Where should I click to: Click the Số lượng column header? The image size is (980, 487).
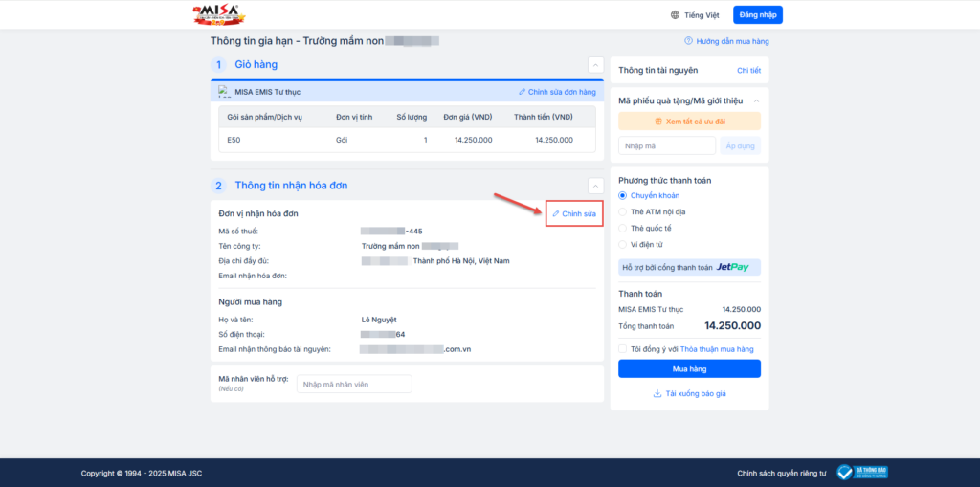412,118
